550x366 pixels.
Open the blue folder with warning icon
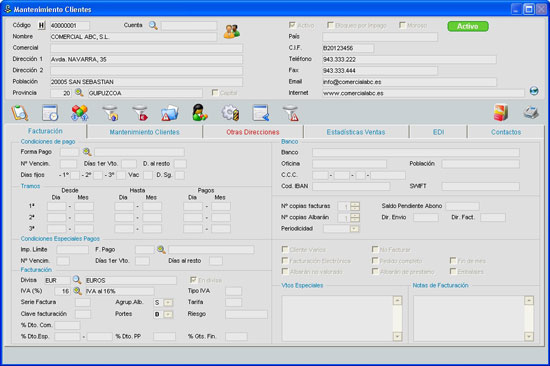pos(170,113)
